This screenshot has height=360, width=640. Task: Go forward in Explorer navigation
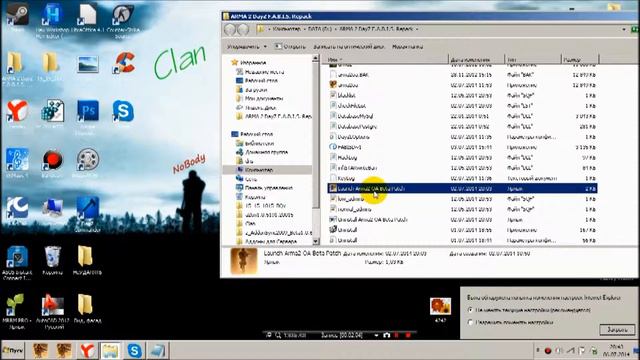(243, 29)
